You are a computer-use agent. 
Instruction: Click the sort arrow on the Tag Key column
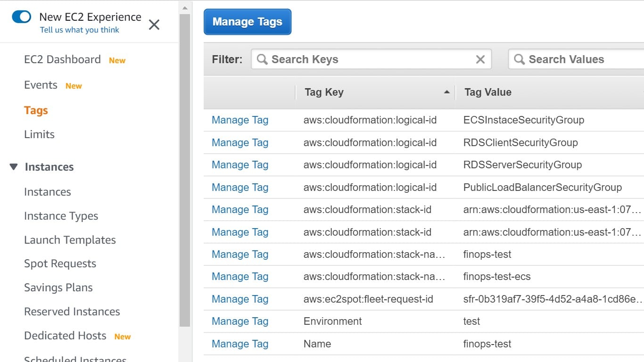(446, 92)
